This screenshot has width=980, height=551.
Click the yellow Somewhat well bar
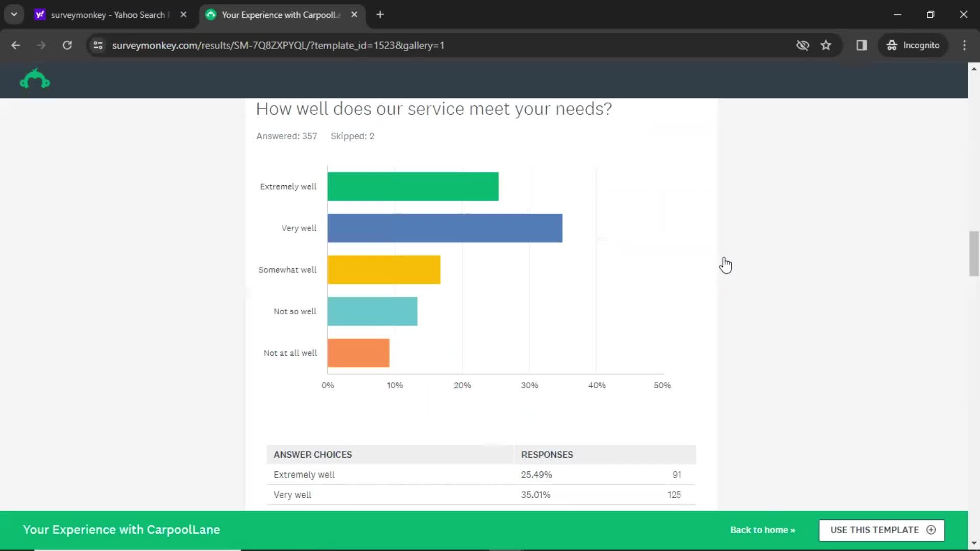tap(384, 270)
